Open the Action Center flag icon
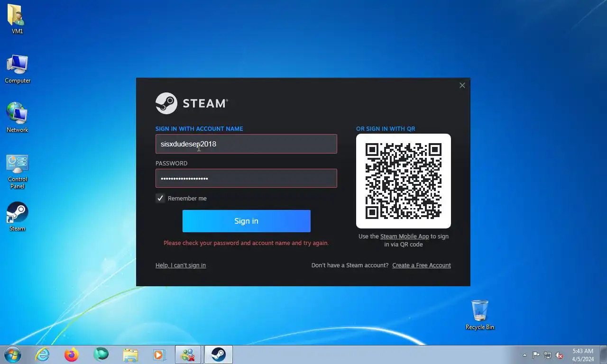This screenshot has width=607, height=364. click(536, 355)
